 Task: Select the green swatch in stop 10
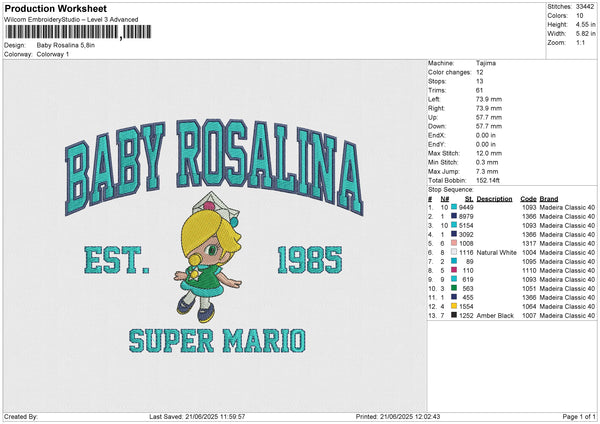(454, 288)
